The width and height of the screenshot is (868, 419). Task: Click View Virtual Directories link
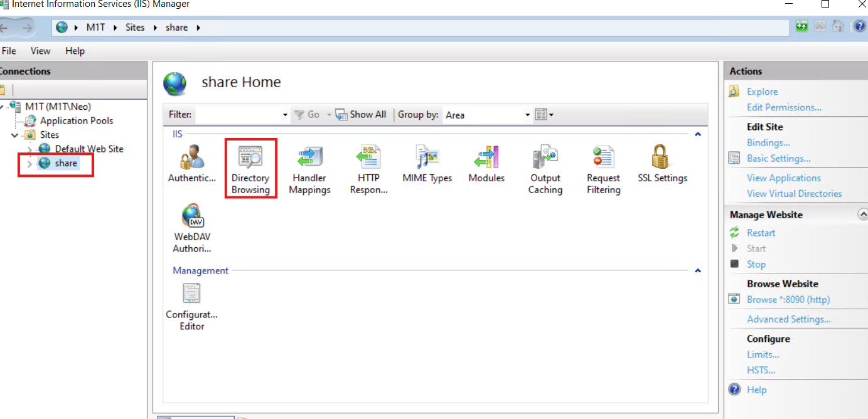click(795, 194)
